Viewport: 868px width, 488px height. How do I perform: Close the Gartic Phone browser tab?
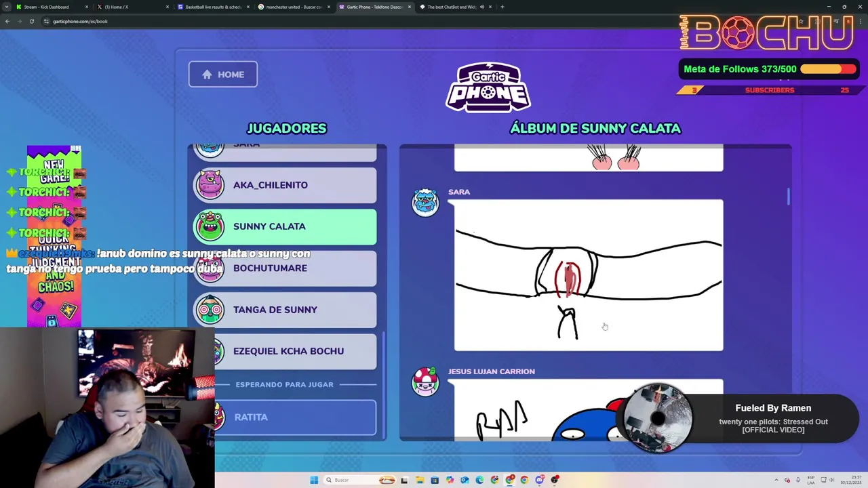click(x=410, y=7)
